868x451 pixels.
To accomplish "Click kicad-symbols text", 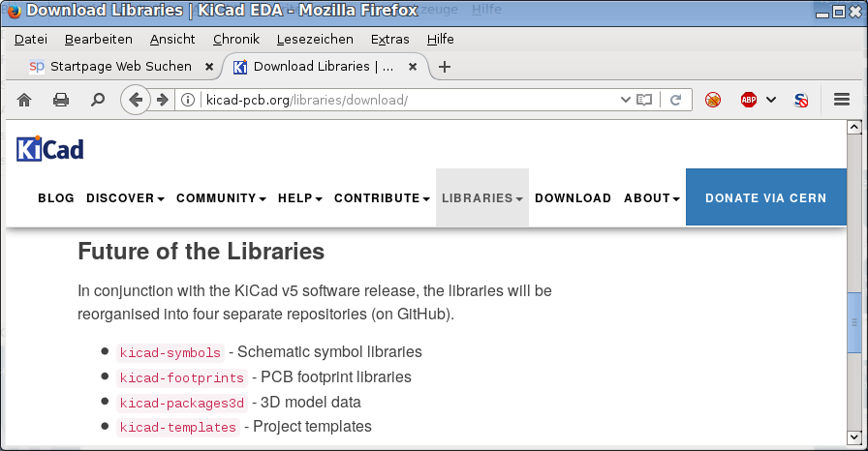I will (170, 352).
